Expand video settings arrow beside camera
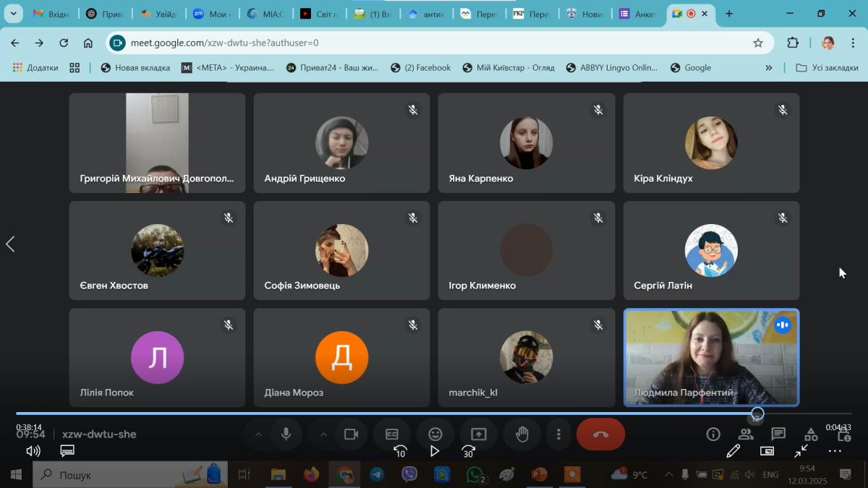Image resolution: width=868 pixels, height=488 pixels. click(323, 435)
